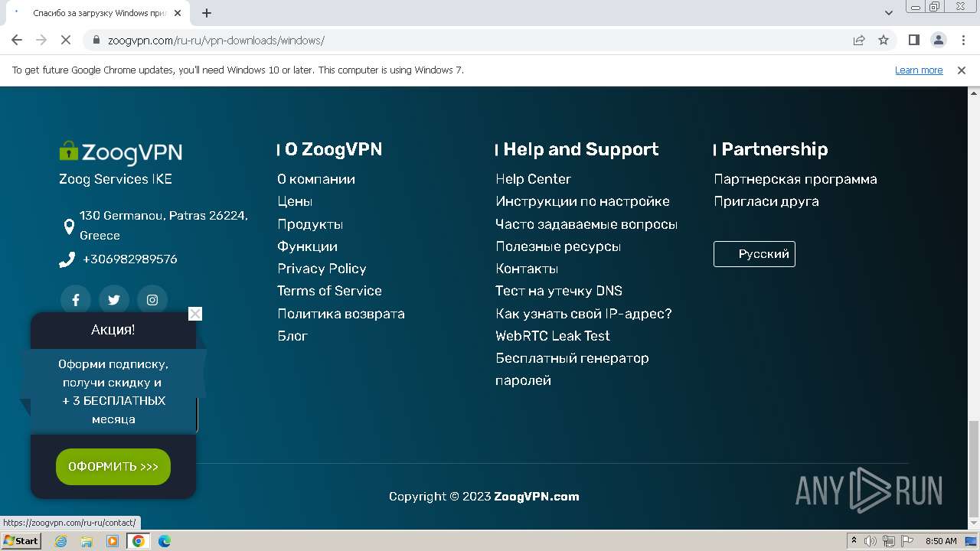Screen dimensions: 980x551
Task: Close the Акция promo popup
Action: pyautogui.click(x=195, y=314)
